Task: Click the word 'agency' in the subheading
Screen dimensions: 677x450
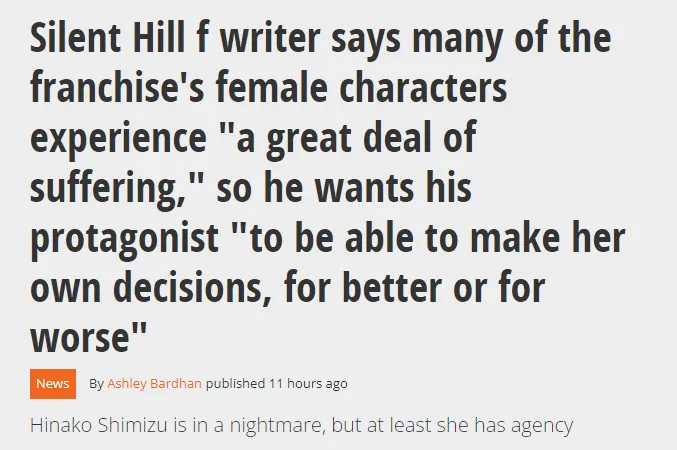Action: (542, 426)
